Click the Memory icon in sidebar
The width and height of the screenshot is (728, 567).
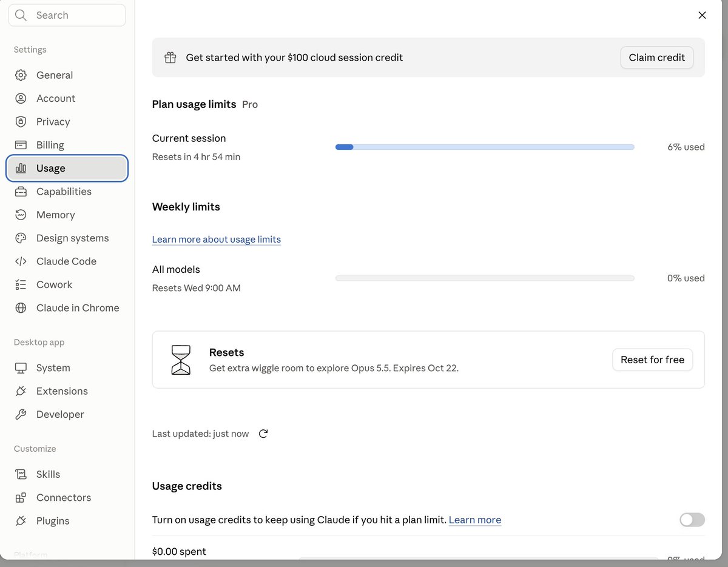pos(21,215)
